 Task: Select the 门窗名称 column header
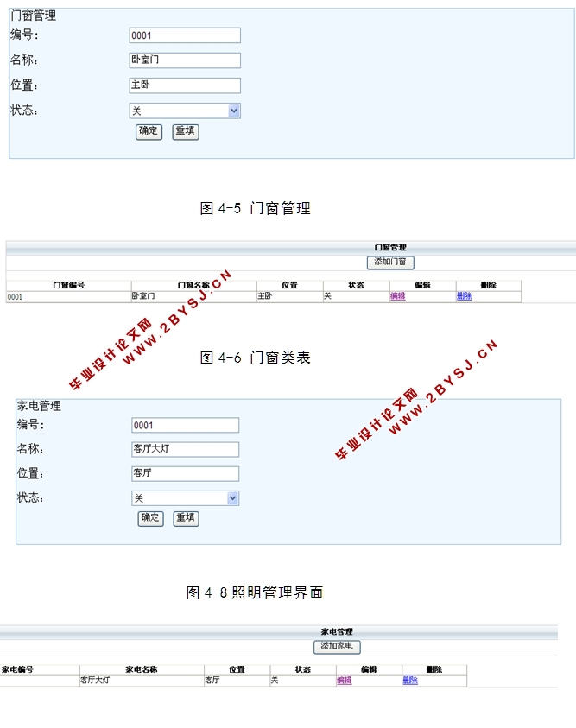tap(194, 285)
